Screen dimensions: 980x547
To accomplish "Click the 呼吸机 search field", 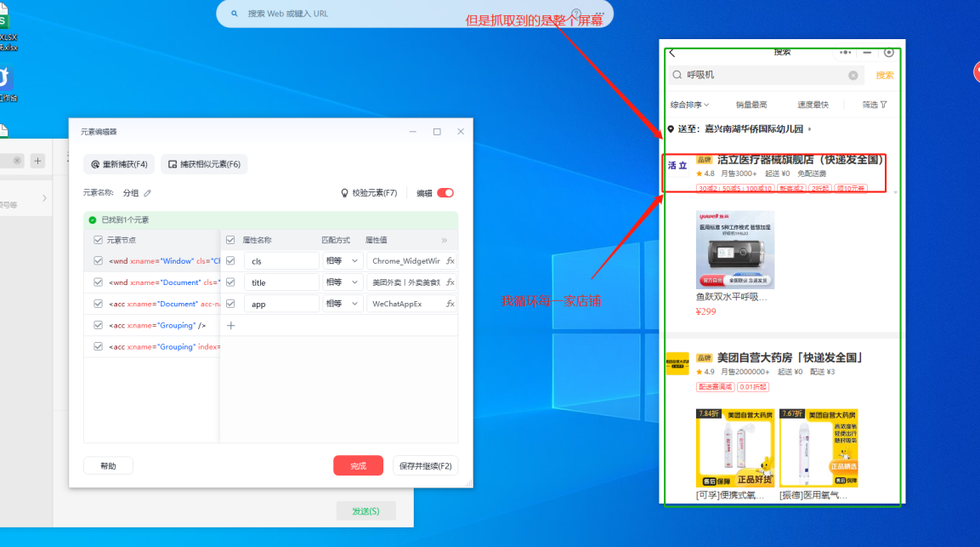I will pos(766,75).
